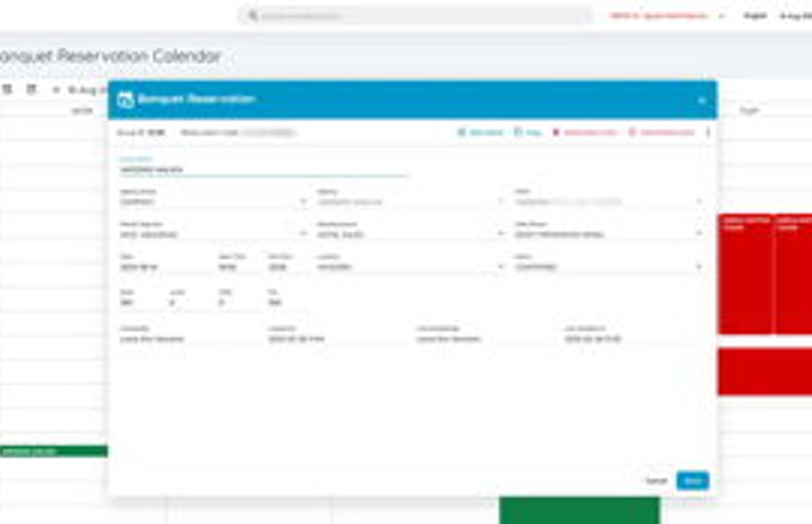
Task: Open the Agency Group dropdown showing COMPANY
Action: tap(214, 202)
